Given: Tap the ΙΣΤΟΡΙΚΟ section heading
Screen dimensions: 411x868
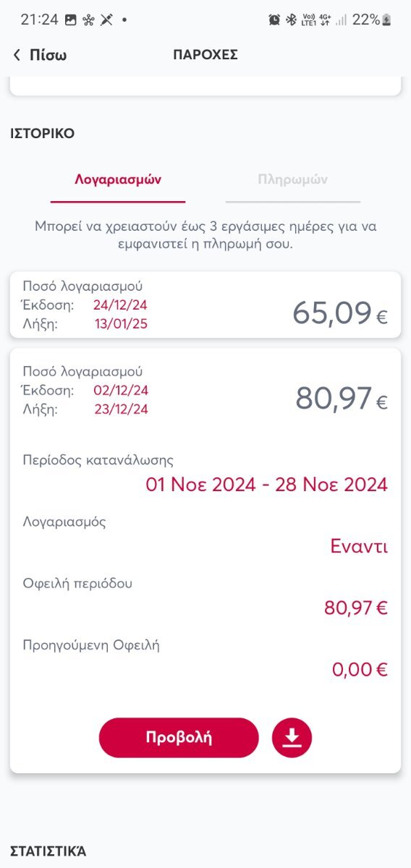Looking at the screenshot, I should pyautogui.click(x=42, y=134).
